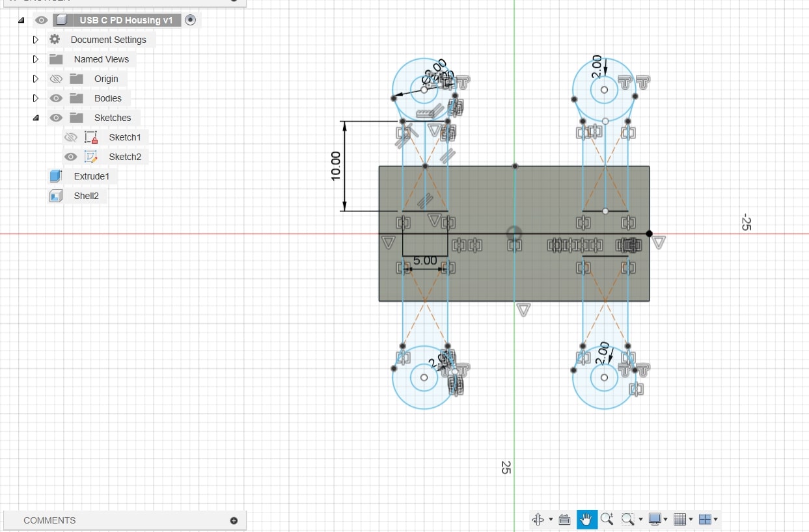This screenshot has width=809, height=532.
Task: Select Sketch2 in the browser
Action: pos(125,157)
